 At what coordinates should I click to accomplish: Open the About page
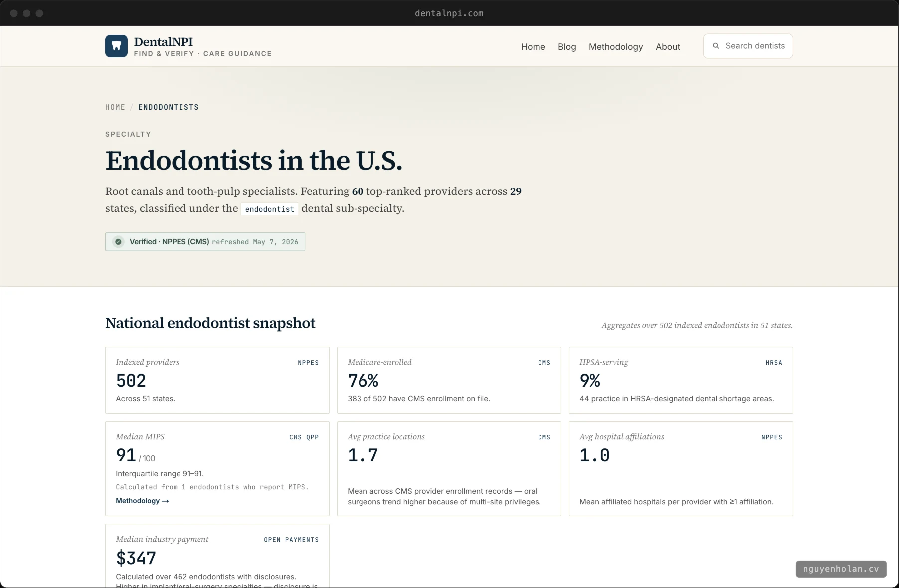pos(668,47)
